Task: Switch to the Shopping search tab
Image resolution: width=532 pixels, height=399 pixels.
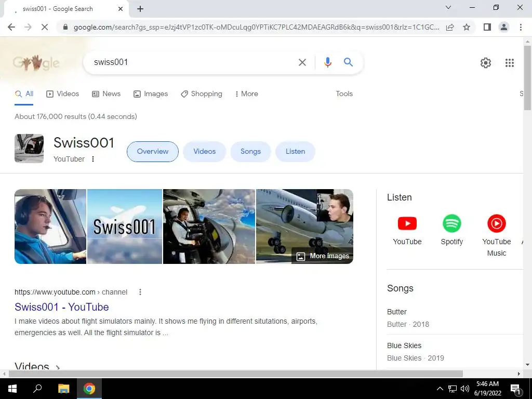Action: (x=202, y=94)
